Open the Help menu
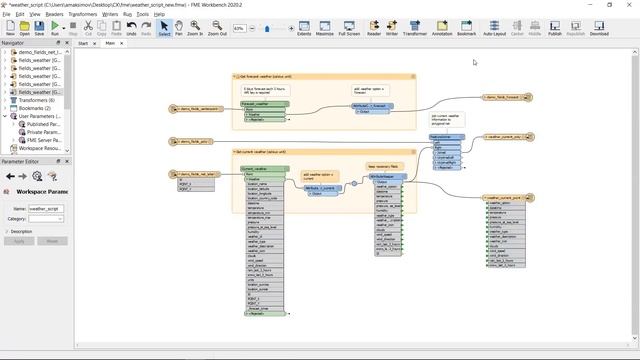The image size is (640, 360). click(159, 14)
